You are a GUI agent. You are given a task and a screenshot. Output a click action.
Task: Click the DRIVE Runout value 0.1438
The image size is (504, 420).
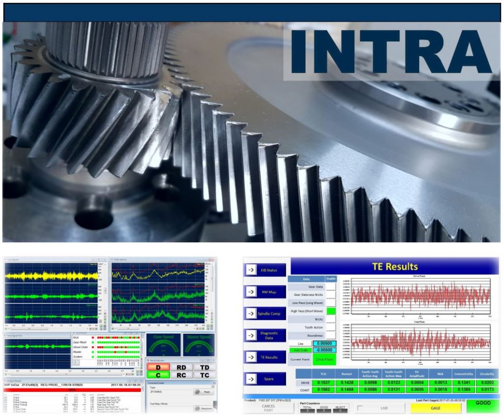coord(347,383)
